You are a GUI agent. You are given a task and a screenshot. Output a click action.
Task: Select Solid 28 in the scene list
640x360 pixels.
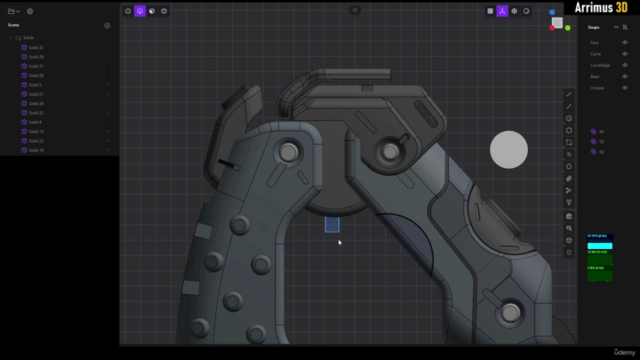[x=36, y=76]
